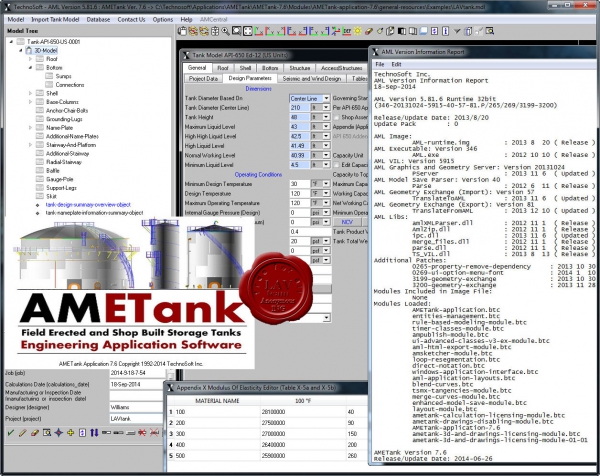Select Anchor-Chair-Bolts in Model Tree

coord(67,111)
